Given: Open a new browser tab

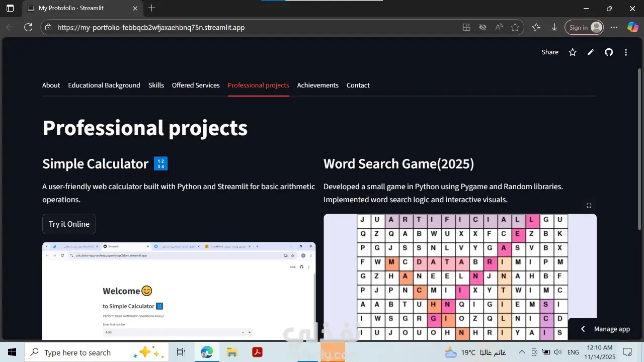Looking at the screenshot, I should (152, 8).
